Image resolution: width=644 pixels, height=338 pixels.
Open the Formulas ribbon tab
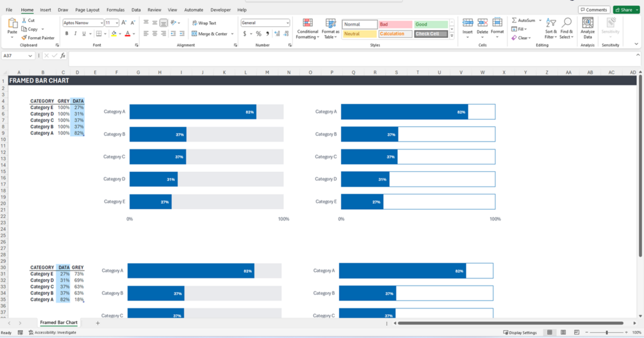click(115, 10)
